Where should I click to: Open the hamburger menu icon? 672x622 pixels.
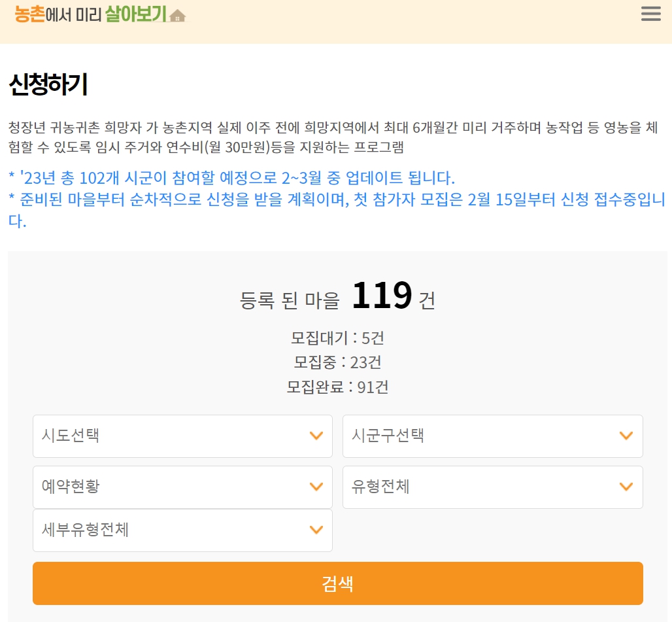coord(650,14)
